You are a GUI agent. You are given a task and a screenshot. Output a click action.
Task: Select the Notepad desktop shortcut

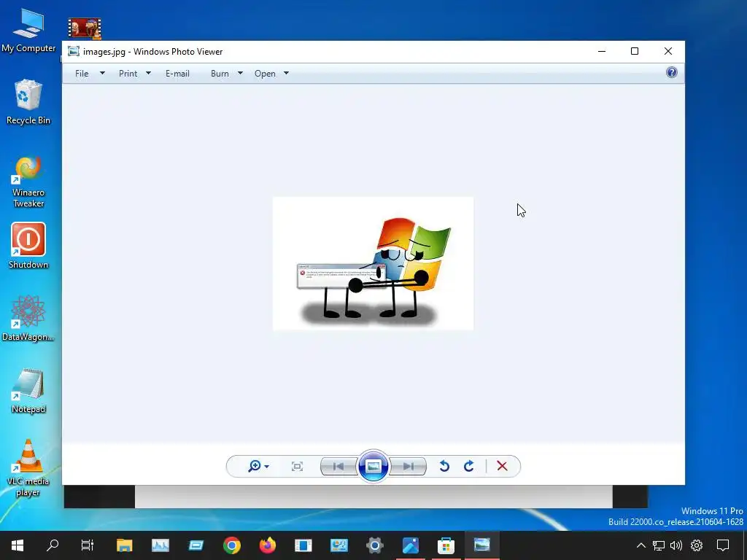[x=28, y=391]
